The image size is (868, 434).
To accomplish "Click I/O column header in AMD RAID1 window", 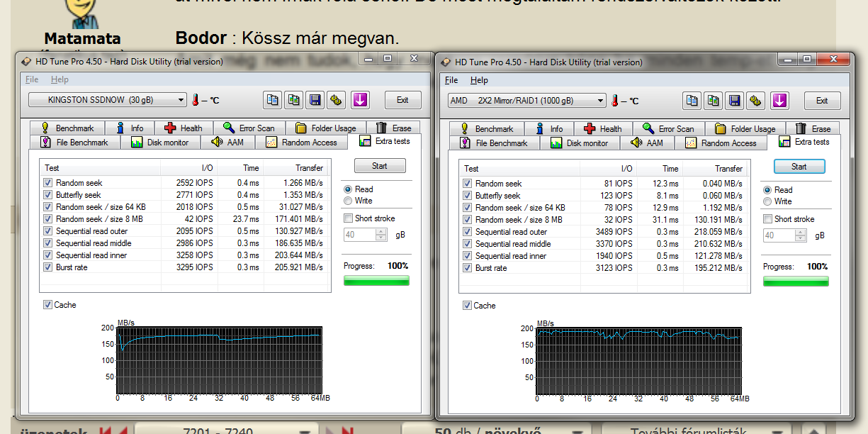I will tap(609, 169).
